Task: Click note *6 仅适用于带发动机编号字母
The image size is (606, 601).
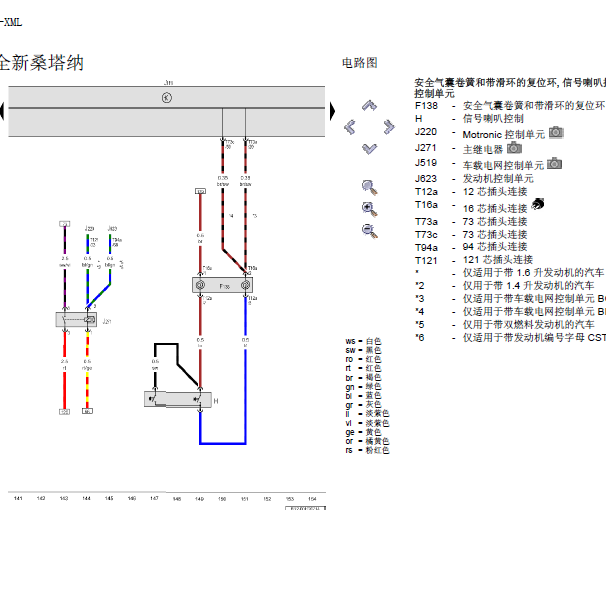Action: pyautogui.click(x=510, y=338)
